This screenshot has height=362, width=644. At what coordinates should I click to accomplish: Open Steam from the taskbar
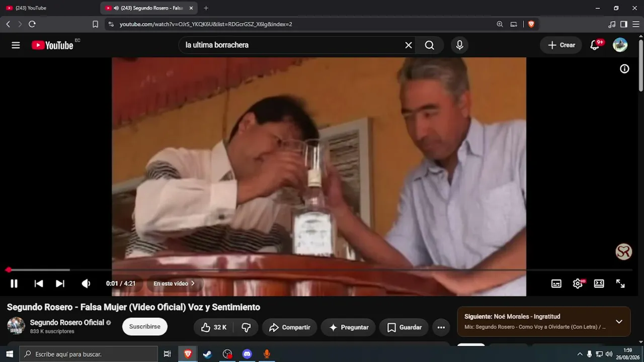click(x=207, y=354)
